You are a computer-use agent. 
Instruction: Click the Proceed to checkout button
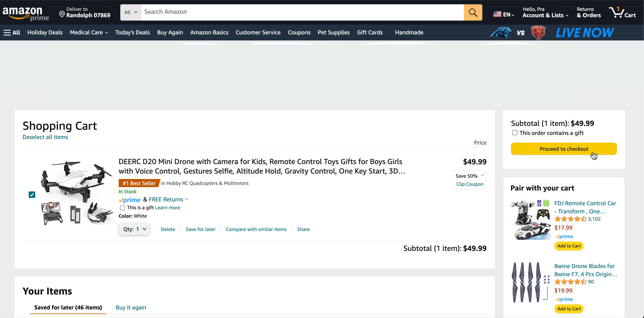[x=563, y=149]
